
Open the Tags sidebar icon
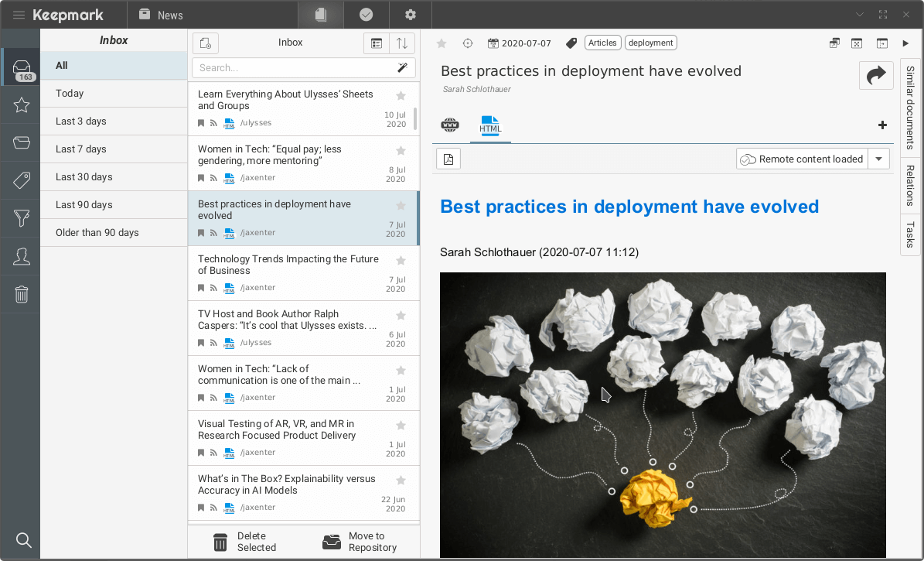22,181
